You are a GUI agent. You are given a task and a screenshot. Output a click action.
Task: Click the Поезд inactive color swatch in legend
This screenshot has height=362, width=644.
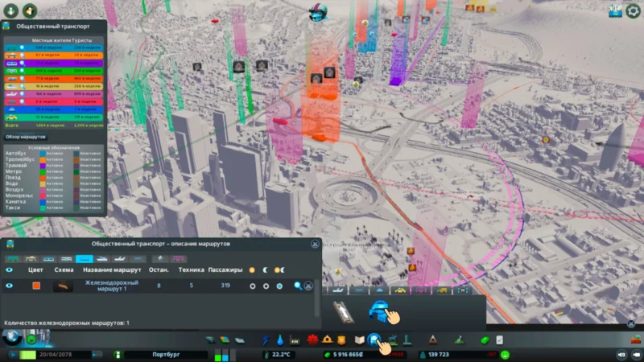(76, 178)
